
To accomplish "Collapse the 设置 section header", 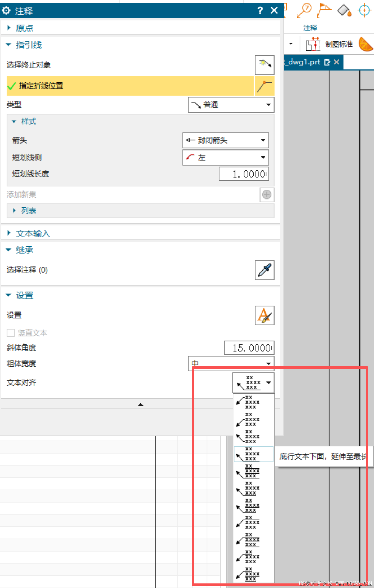I will pos(20,295).
